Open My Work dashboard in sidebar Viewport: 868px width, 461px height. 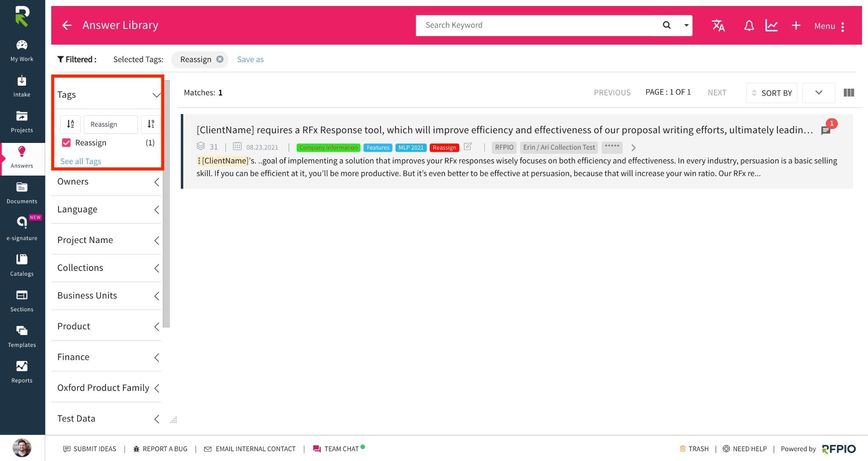coord(22,51)
